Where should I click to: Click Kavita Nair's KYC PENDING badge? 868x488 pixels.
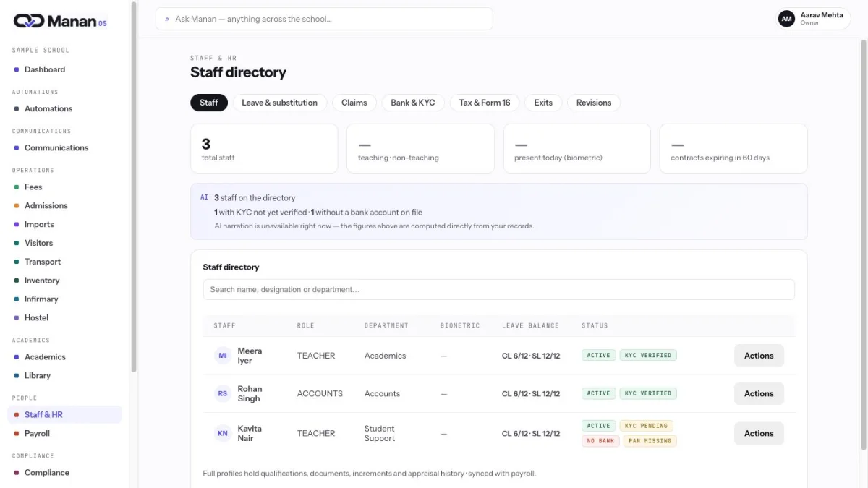647,426
